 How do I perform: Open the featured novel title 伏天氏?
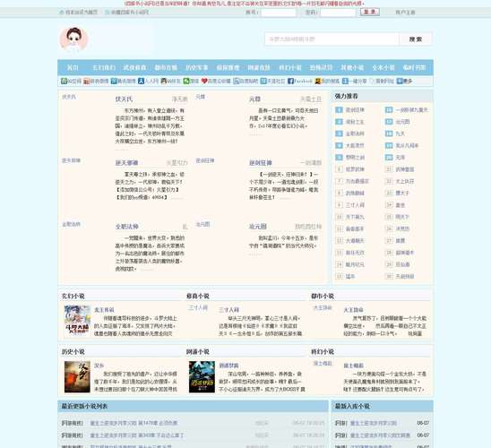(124, 99)
